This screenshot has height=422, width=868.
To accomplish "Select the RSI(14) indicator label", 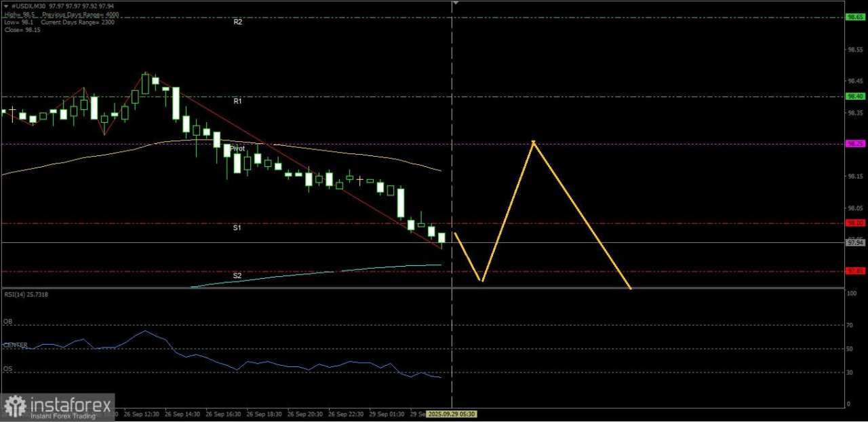I will (x=25, y=294).
